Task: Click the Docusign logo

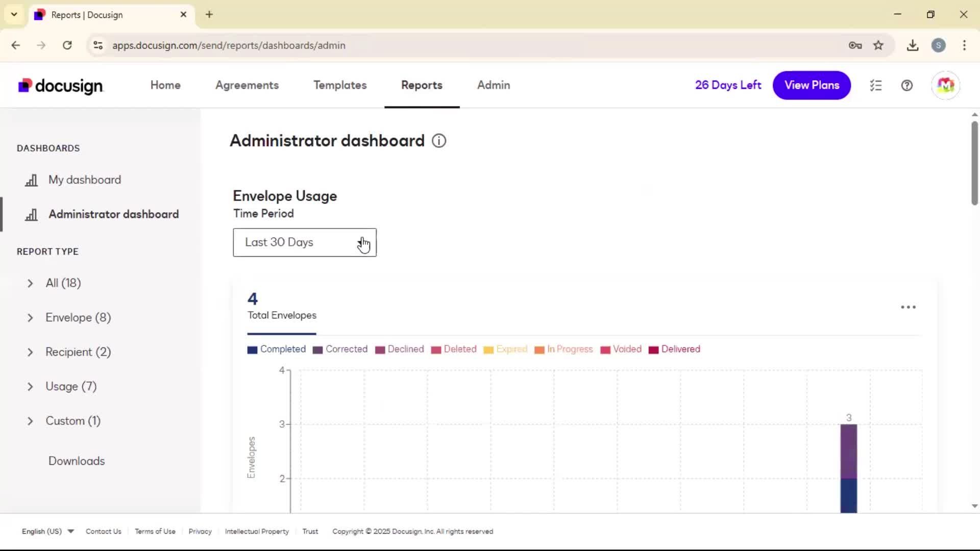Action: tap(61, 86)
